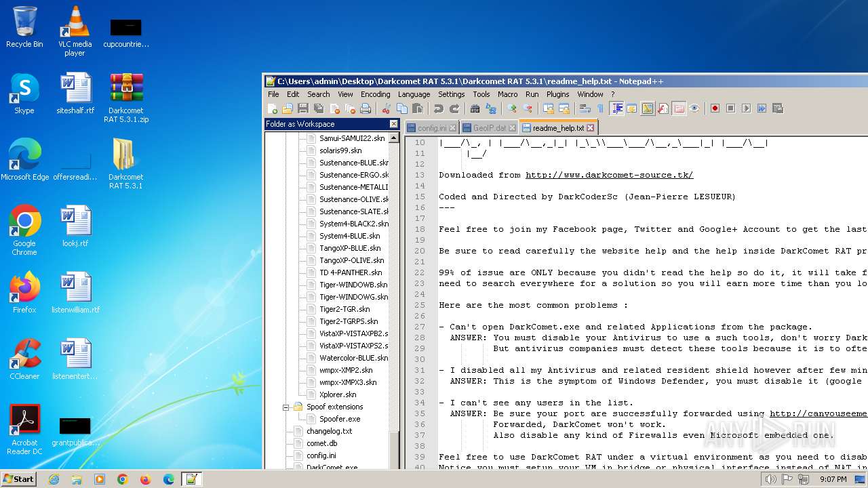Toggle synchronize vertical scrolling icon
Screen dimensions: 868x488
(x=548, y=108)
